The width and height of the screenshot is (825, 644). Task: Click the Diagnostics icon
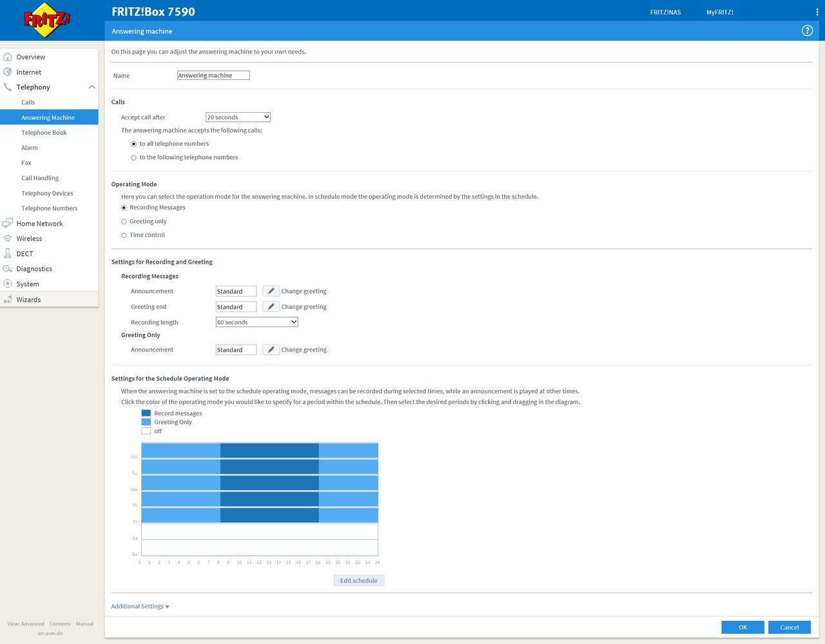(x=8, y=269)
